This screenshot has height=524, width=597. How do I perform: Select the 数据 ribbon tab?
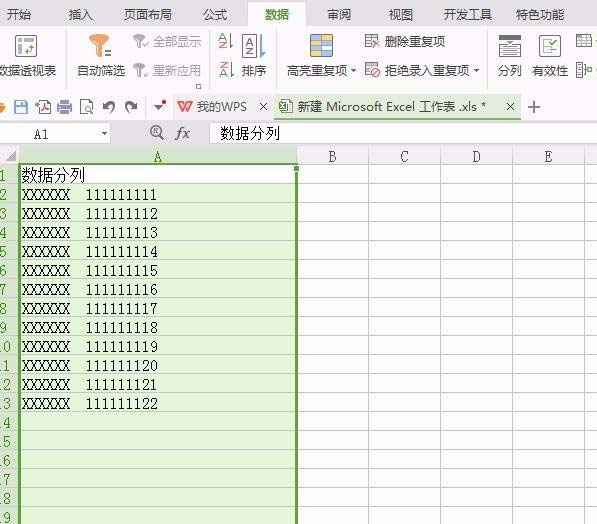point(277,14)
